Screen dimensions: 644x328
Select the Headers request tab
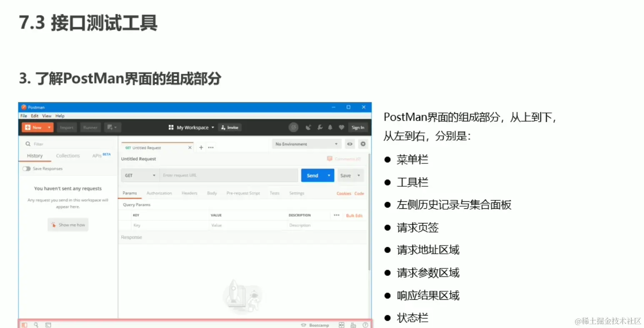pos(190,193)
